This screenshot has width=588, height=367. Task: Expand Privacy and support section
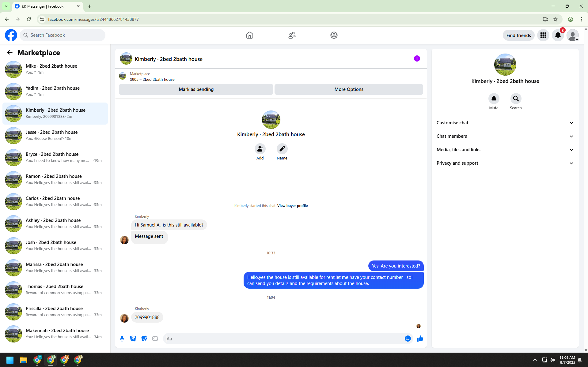pyautogui.click(x=505, y=163)
